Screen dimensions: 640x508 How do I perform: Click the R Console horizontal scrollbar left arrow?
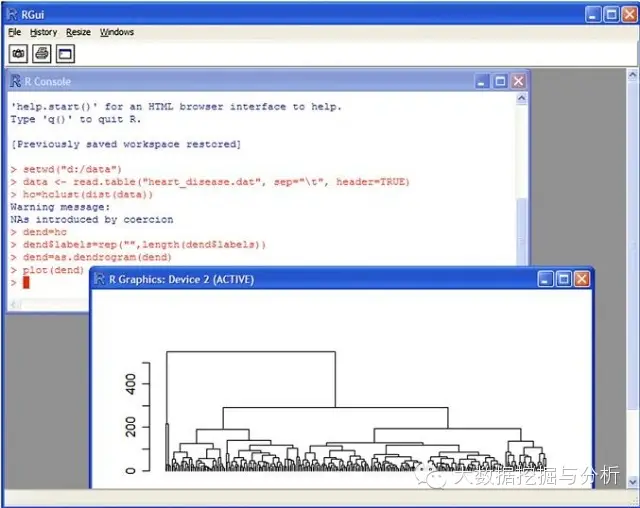[16, 304]
